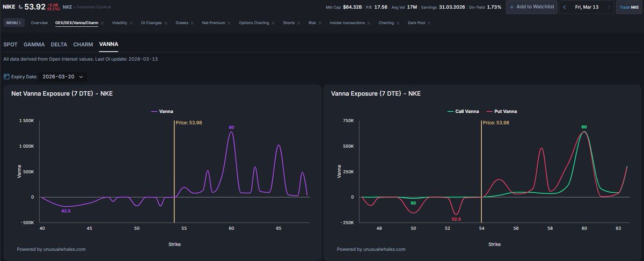Select the GAMMA sub-tab
Viewport: 644px width, 261px height.
tap(34, 45)
